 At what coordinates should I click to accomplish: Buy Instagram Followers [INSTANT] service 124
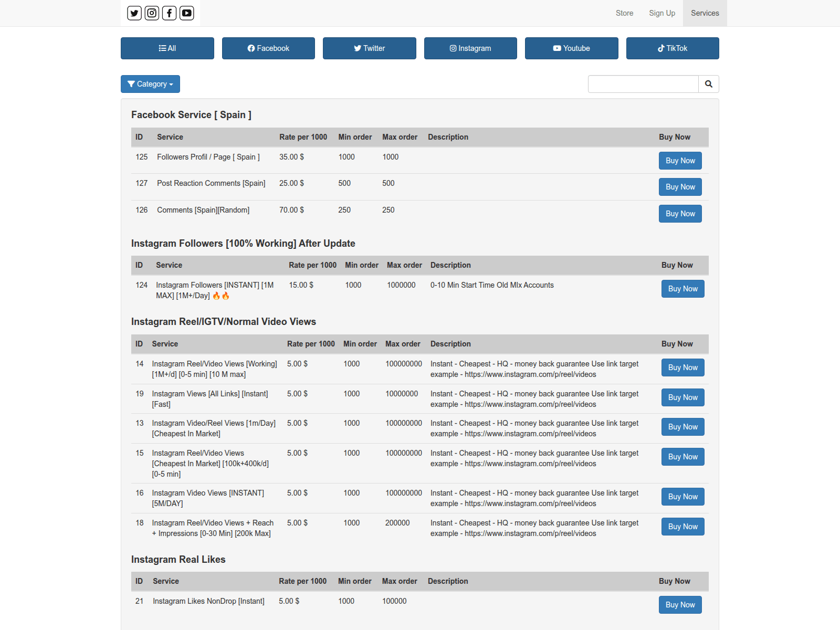tap(683, 289)
